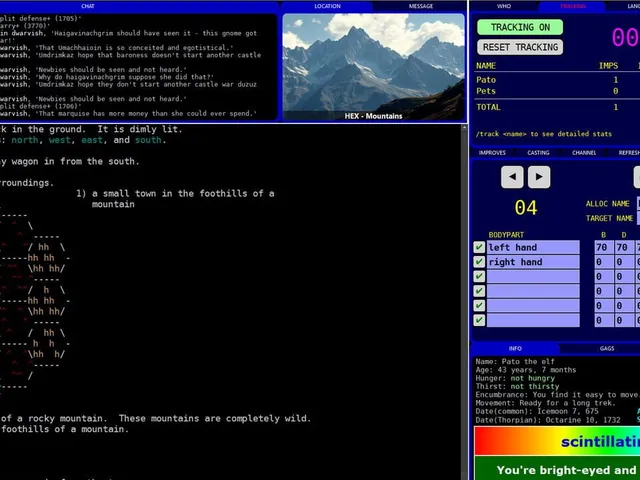Click the D value field for left hand
The height and width of the screenshot is (480, 640).
click(x=624, y=247)
